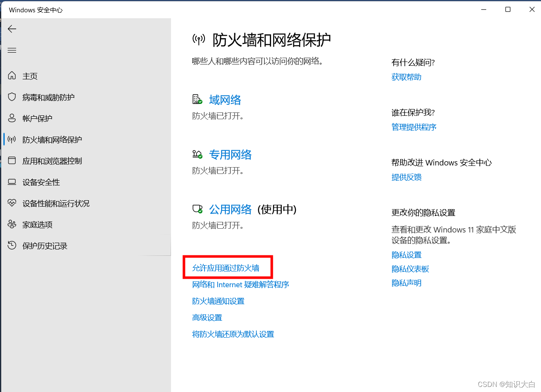Click the building icon beside 域网络
541x392 pixels.
coord(197,100)
